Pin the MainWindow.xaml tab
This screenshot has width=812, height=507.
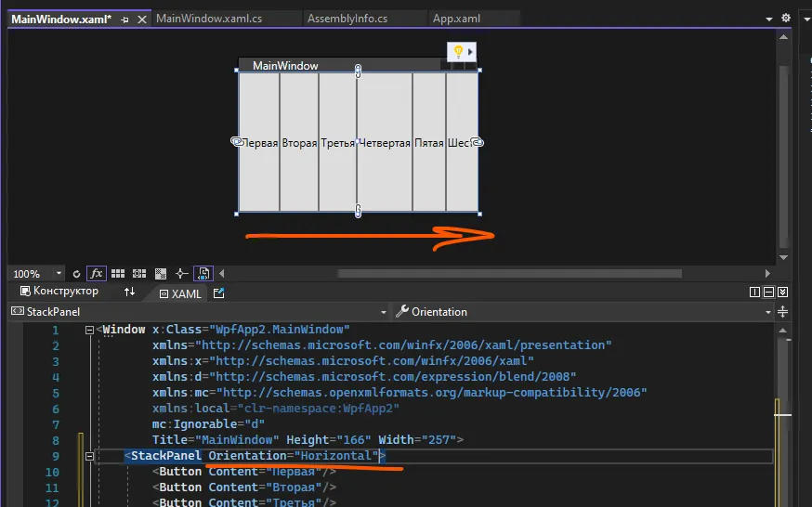pyautogui.click(x=124, y=19)
